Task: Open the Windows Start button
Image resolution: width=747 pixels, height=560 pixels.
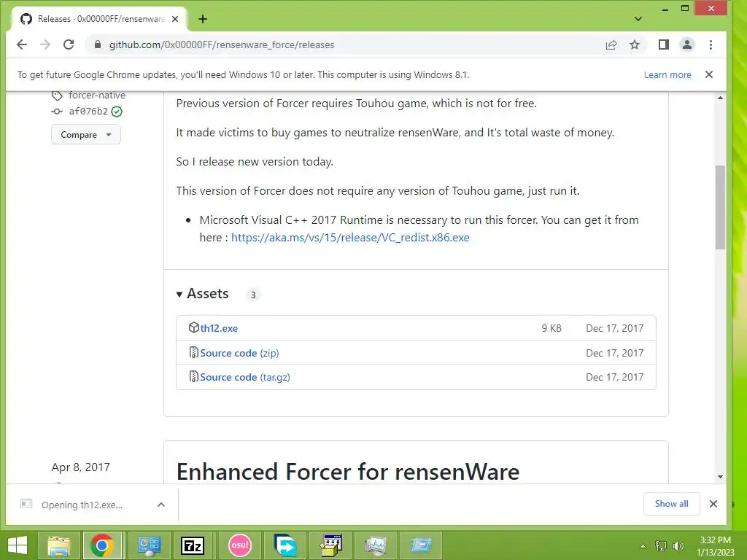Action: pyautogui.click(x=18, y=545)
